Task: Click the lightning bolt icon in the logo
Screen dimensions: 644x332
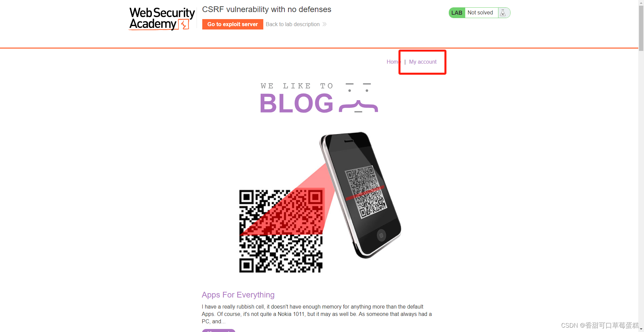Action: (x=184, y=24)
